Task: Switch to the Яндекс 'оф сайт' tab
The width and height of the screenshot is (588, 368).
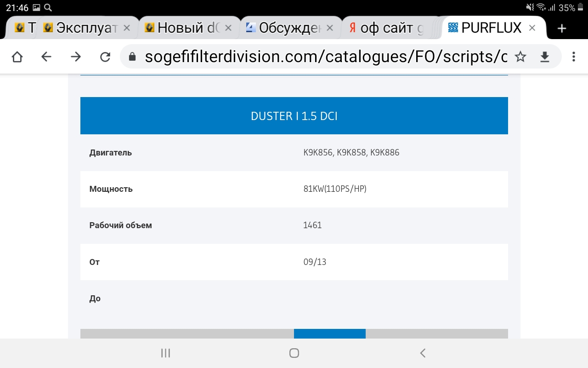Action: (x=386, y=28)
